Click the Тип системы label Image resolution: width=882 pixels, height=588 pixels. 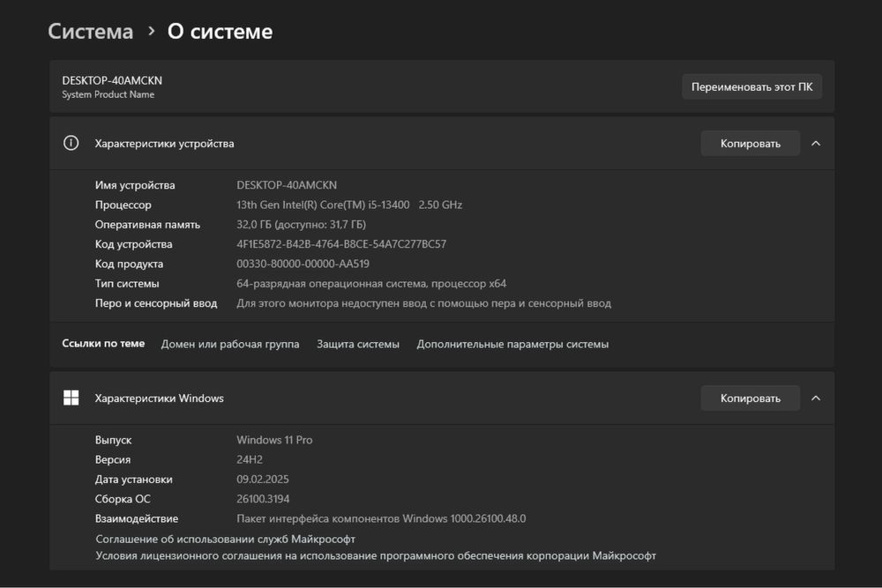coord(126,283)
